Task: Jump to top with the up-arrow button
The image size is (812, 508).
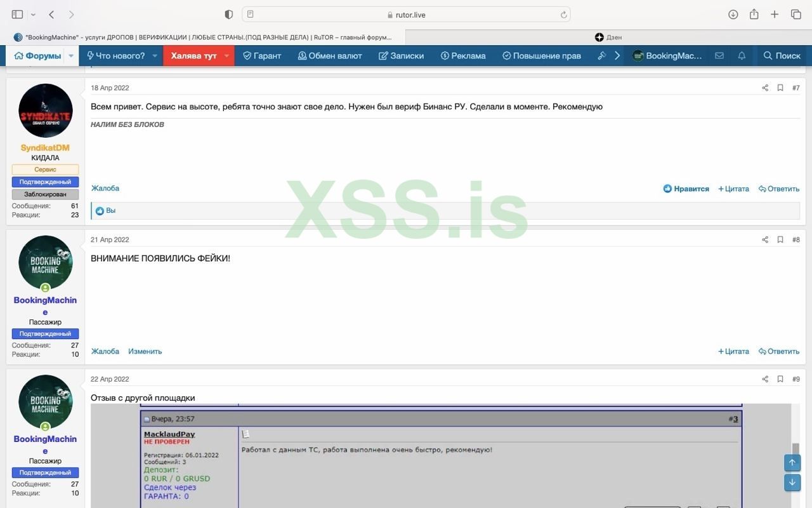Action: (792, 462)
